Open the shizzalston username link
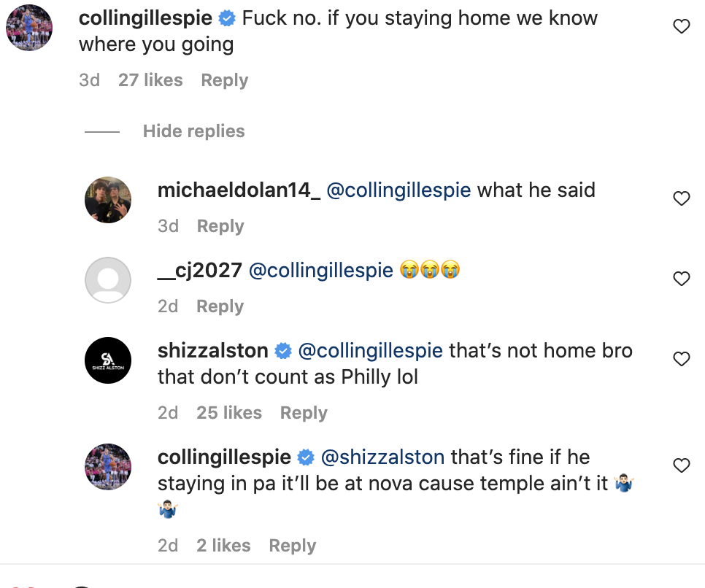Image resolution: width=705 pixels, height=588 pixels. coord(213,351)
